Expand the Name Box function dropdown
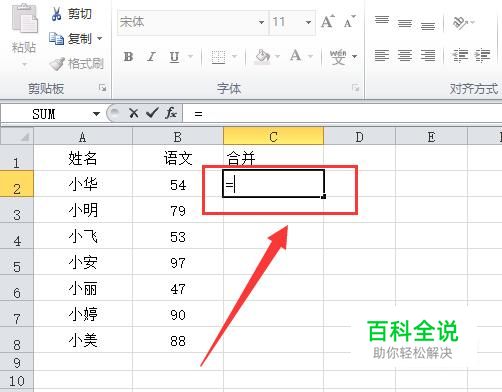The height and width of the screenshot is (392, 502). point(96,114)
